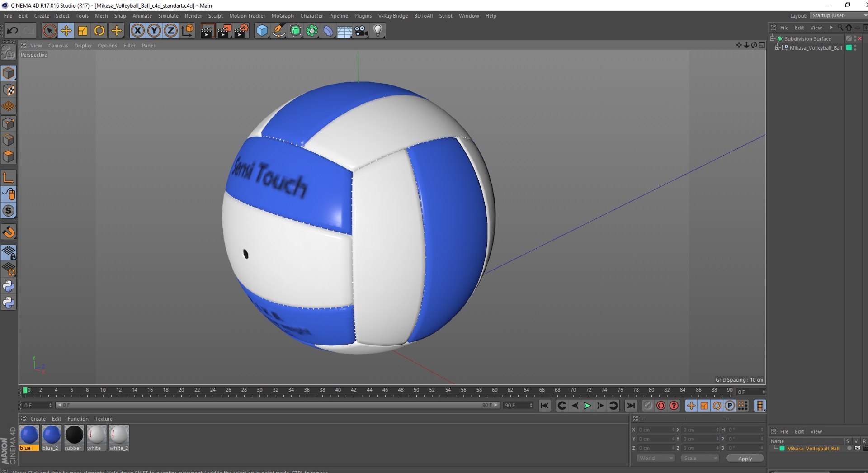Open the Cube primitive object tool
Image resolution: width=868 pixels, height=473 pixels.
(262, 31)
